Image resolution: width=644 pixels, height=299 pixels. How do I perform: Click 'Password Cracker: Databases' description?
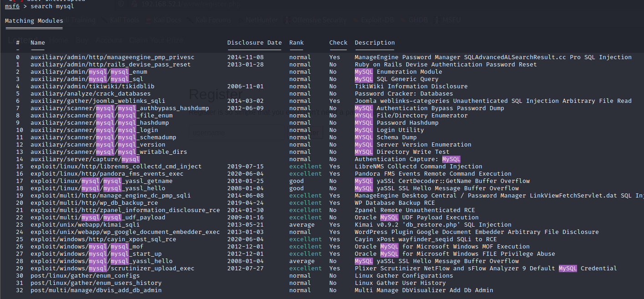(404, 94)
